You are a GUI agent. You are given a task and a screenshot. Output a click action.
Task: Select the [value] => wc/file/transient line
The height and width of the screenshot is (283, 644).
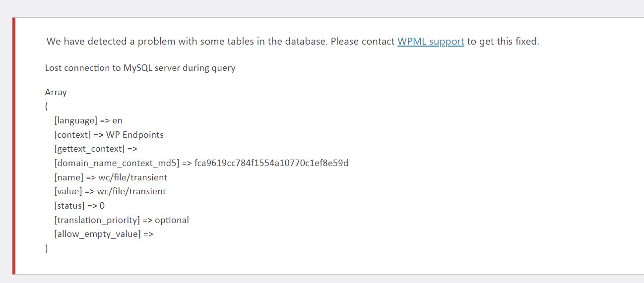coord(110,191)
